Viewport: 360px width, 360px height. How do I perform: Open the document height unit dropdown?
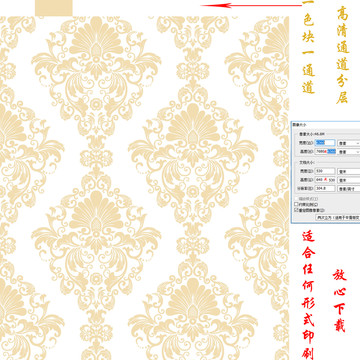click(349, 180)
